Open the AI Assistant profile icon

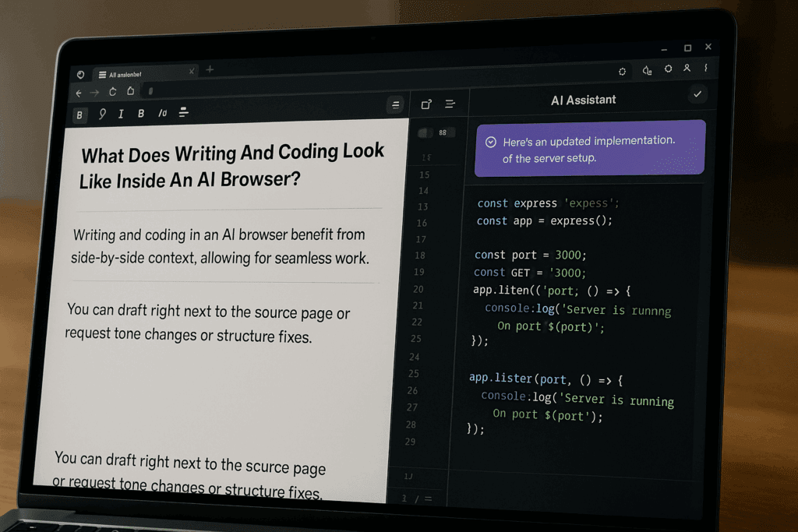click(x=687, y=69)
